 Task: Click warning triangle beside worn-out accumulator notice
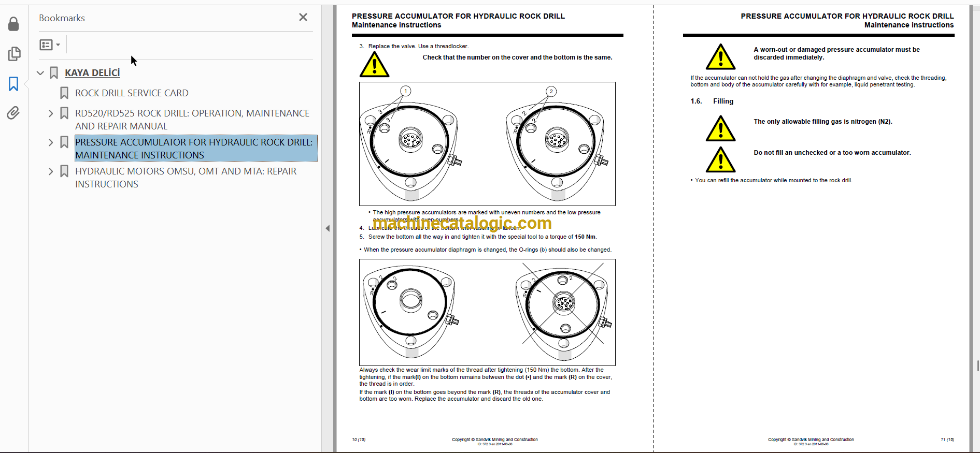(720, 57)
